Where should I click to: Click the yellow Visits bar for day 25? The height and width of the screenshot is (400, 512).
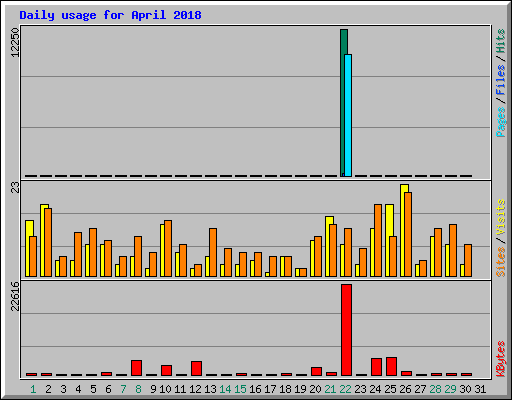[x=388, y=240]
